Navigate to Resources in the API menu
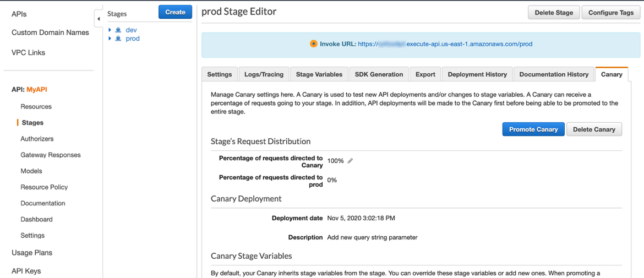 [36, 107]
